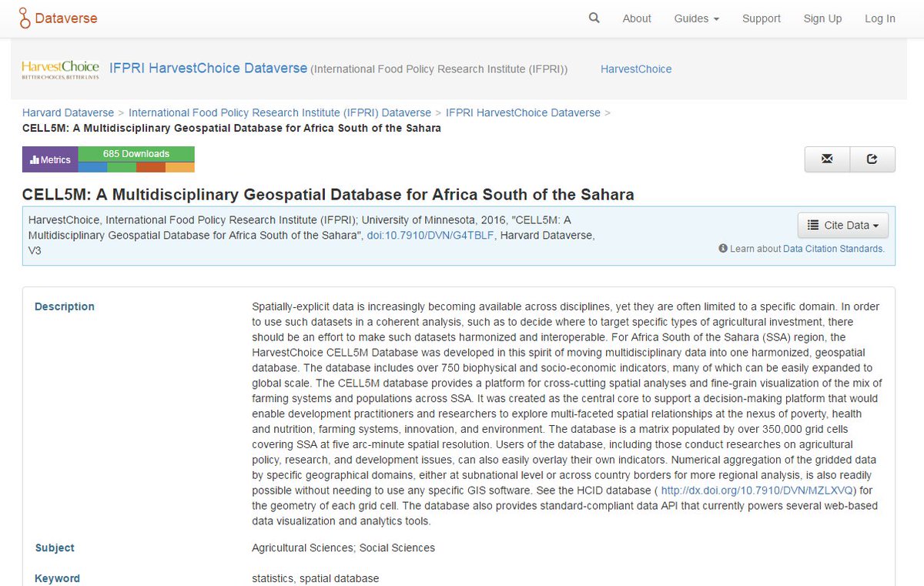Image resolution: width=924 pixels, height=586 pixels.
Task: Click the red-orange metrics color segment
Action: (151, 167)
